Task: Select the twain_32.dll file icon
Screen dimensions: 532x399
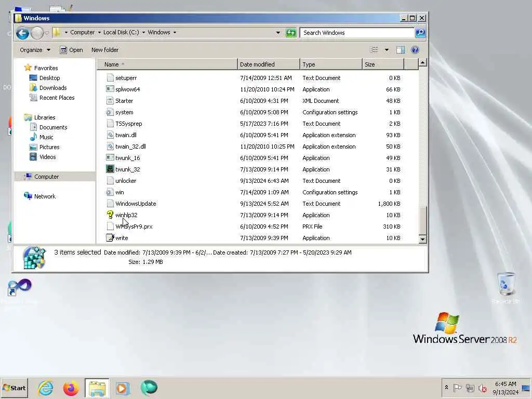Action: tap(110, 146)
